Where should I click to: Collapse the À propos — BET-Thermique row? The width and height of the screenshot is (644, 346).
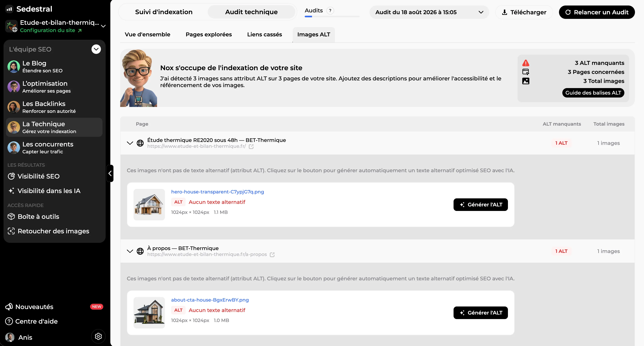[130, 251]
